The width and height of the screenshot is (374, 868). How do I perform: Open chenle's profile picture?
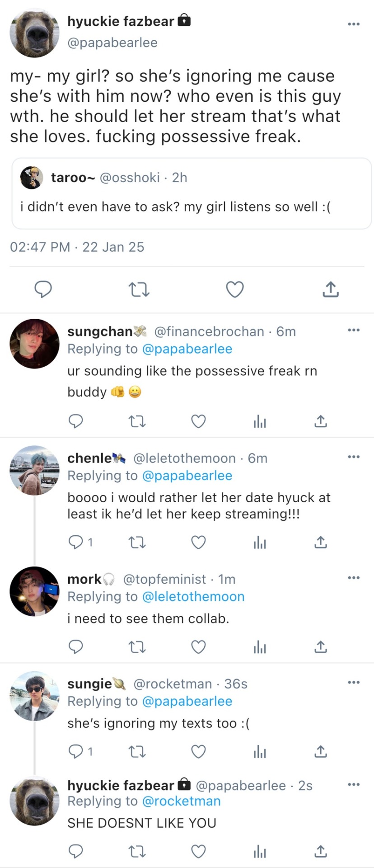[x=34, y=471]
